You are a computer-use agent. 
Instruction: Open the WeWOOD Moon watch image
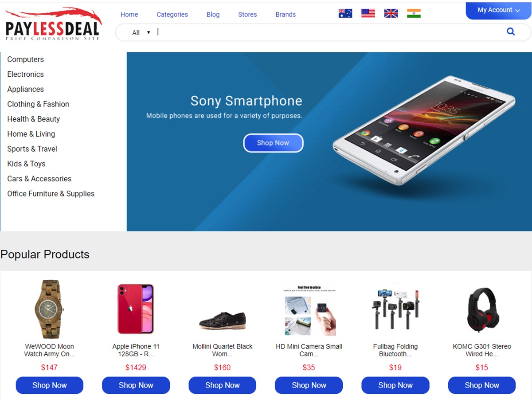coord(50,309)
